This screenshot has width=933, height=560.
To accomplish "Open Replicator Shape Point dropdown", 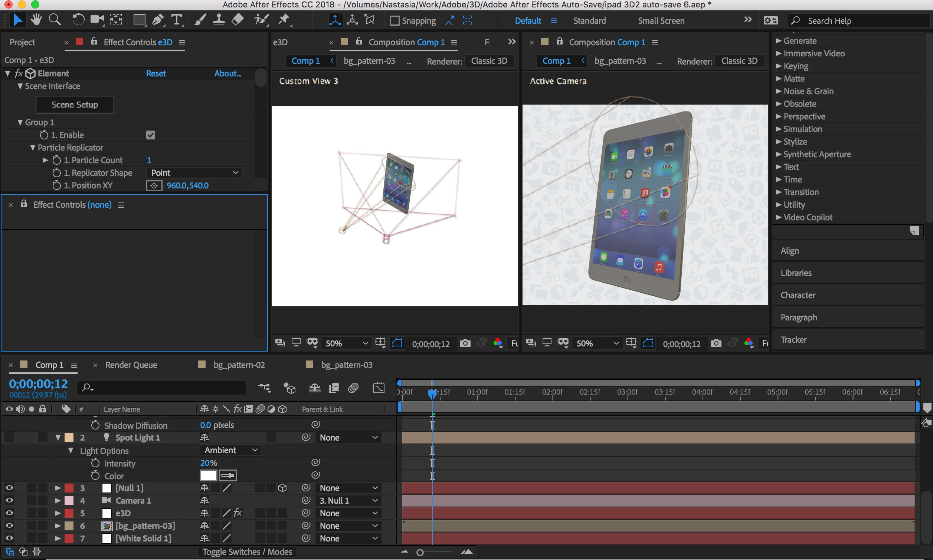I will [x=194, y=173].
